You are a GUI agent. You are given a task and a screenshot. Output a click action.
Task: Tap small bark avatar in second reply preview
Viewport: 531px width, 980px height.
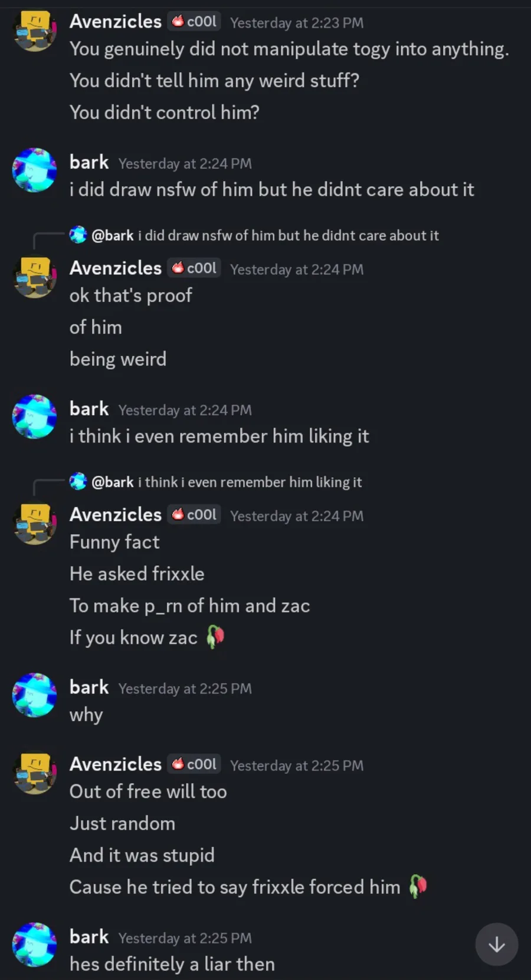pyautogui.click(x=78, y=481)
